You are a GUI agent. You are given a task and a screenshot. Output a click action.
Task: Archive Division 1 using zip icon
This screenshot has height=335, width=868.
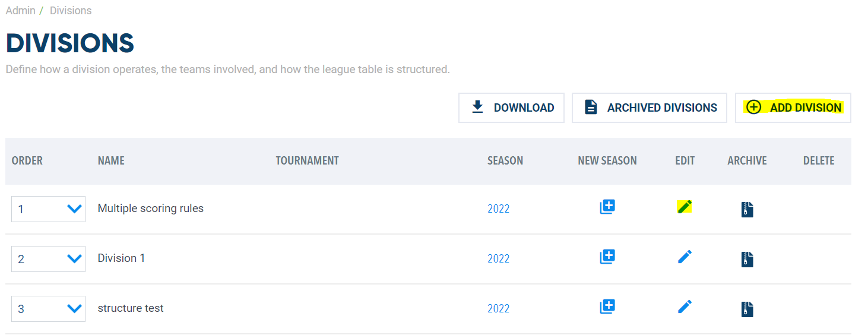click(x=747, y=259)
